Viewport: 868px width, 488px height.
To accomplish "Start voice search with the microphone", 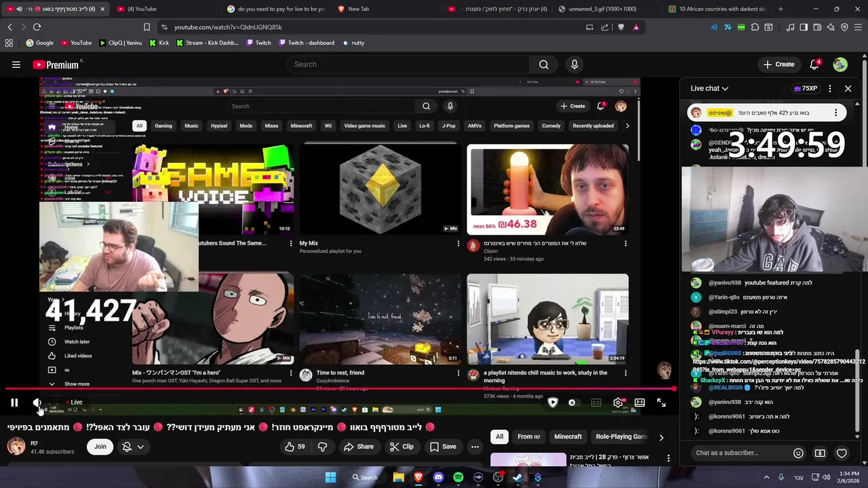I will (x=574, y=64).
